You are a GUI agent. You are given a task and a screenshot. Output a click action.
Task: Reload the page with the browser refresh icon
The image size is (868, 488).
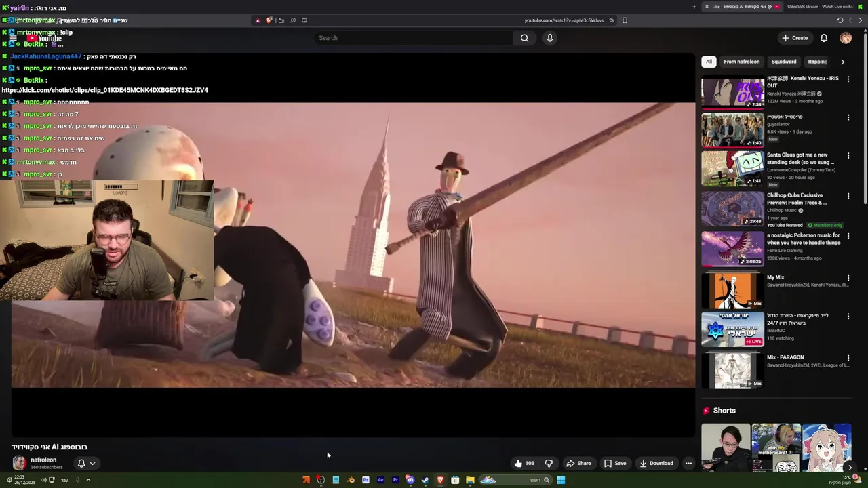(x=840, y=20)
